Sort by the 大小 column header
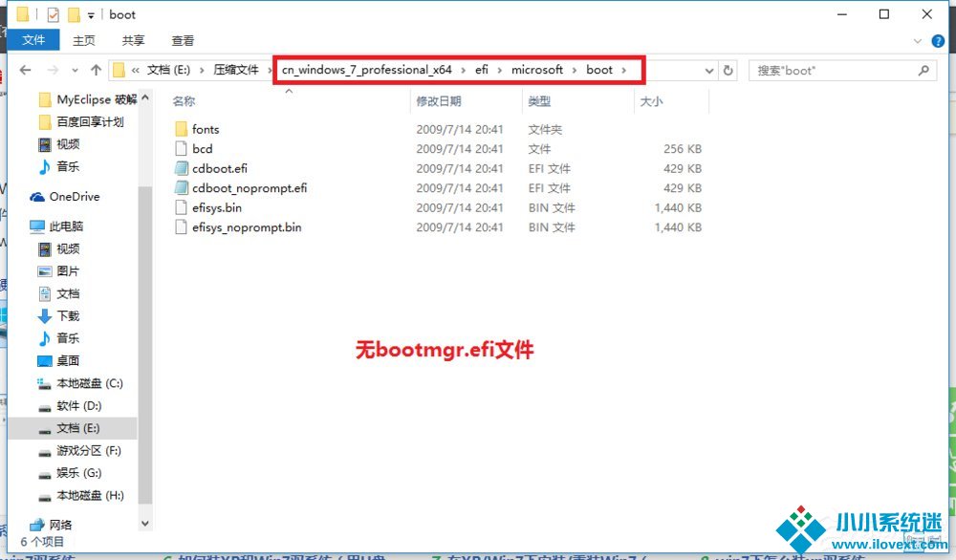956x560 pixels. [x=651, y=101]
